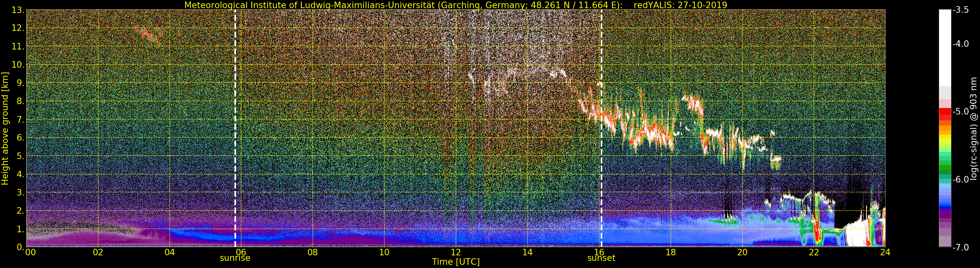Click the "3." height axis tick label

(20, 192)
